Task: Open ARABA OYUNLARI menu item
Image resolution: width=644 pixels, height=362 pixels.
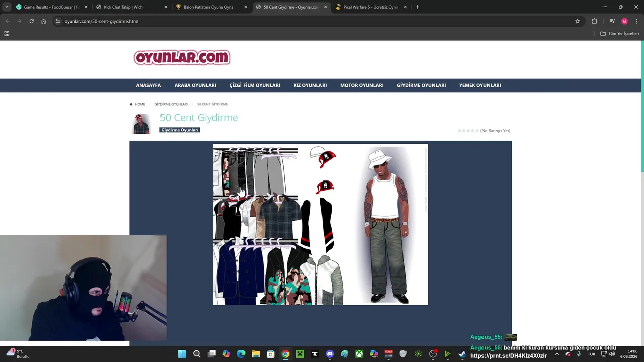Action: (x=195, y=85)
